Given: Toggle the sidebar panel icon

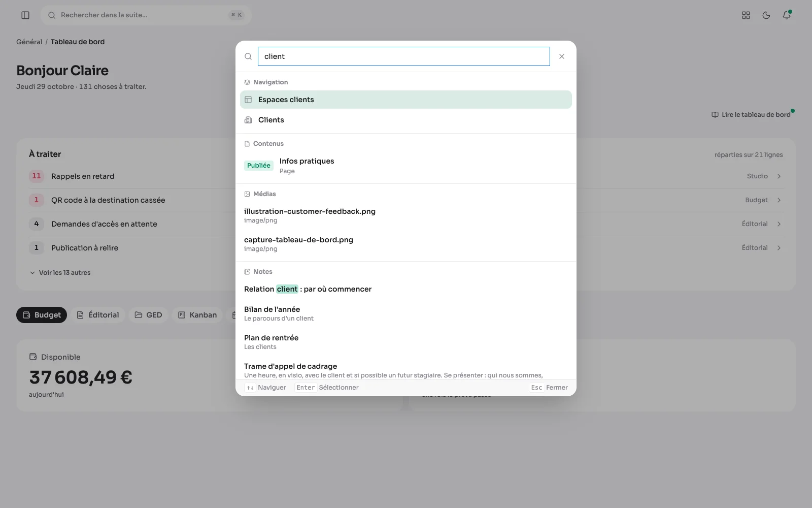Looking at the screenshot, I should tap(25, 15).
